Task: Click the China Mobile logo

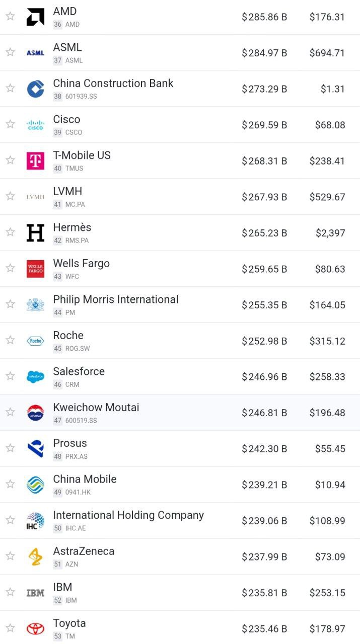Action: [35, 485]
